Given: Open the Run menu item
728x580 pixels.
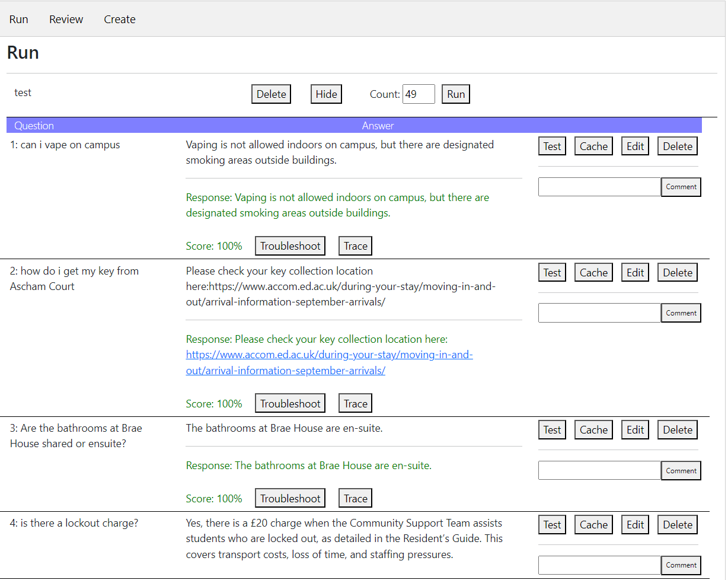Looking at the screenshot, I should (x=18, y=20).
